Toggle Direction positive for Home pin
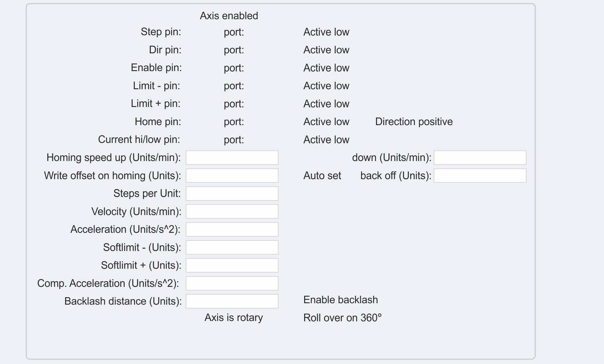 (x=414, y=122)
